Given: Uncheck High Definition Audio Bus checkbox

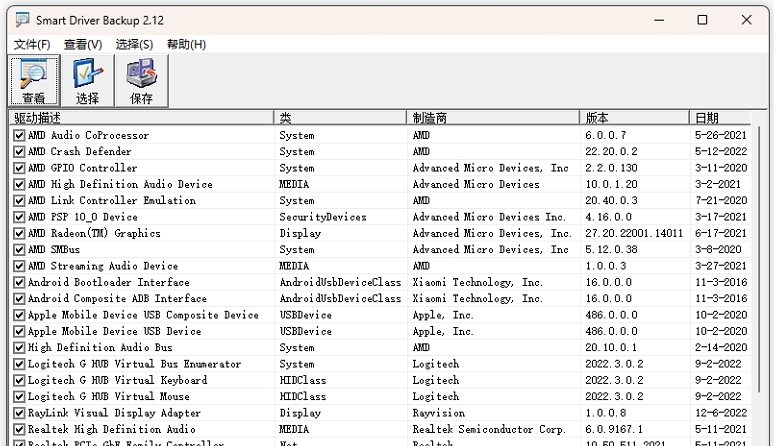Looking at the screenshot, I should 19,347.
